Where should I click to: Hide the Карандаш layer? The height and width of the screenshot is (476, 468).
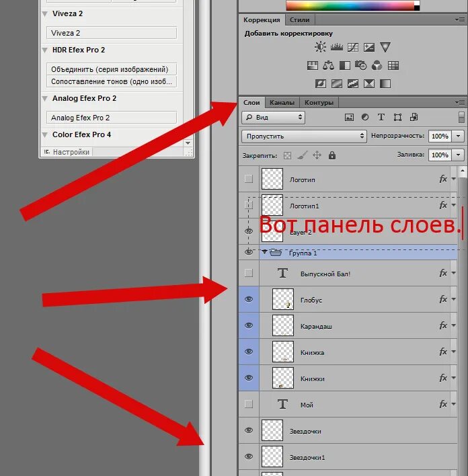(x=249, y=325)
